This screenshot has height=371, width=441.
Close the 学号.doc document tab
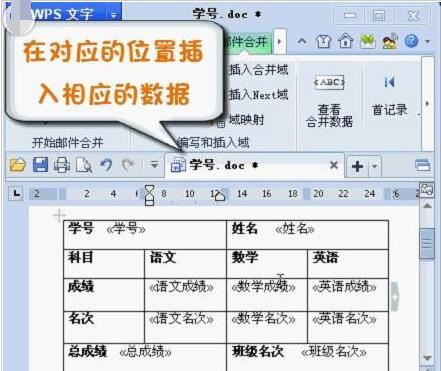click(x=334, y=165)
